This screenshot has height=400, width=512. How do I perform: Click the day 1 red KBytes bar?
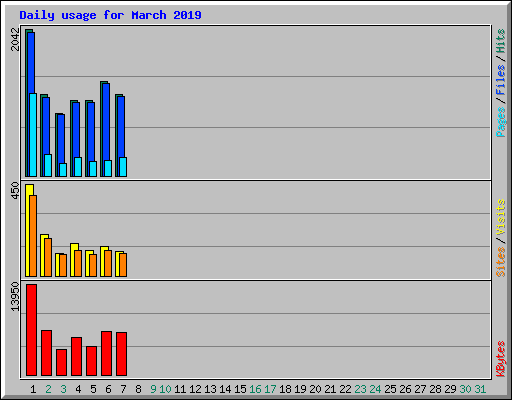31,330
